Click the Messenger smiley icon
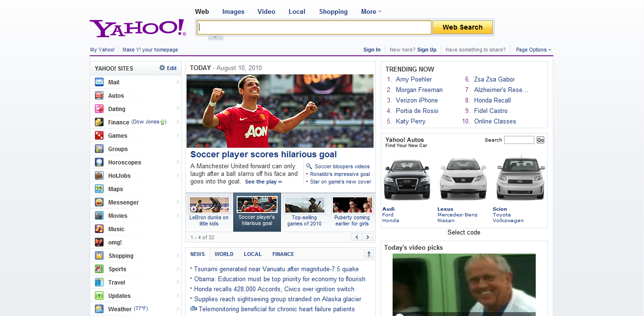This screenshot has height=316, width=644. pos(99,202)
